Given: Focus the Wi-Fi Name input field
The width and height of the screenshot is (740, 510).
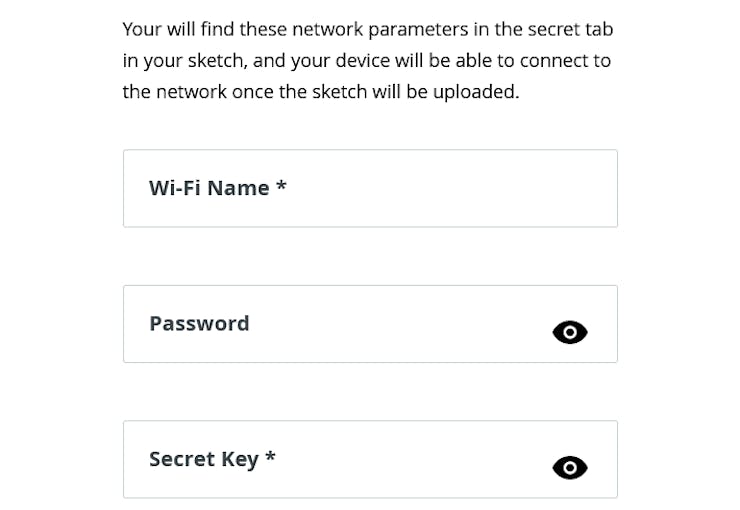Looking at the screenshot, I should [370, 189].
